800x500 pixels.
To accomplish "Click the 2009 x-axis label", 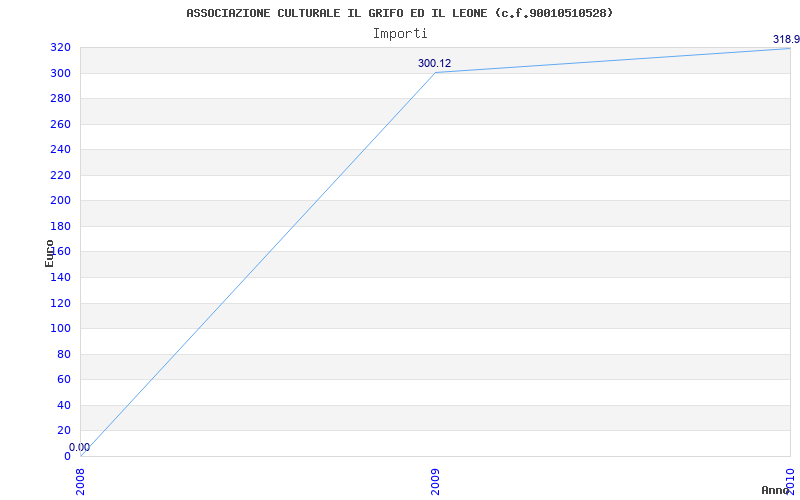I will tap(435, 481).
